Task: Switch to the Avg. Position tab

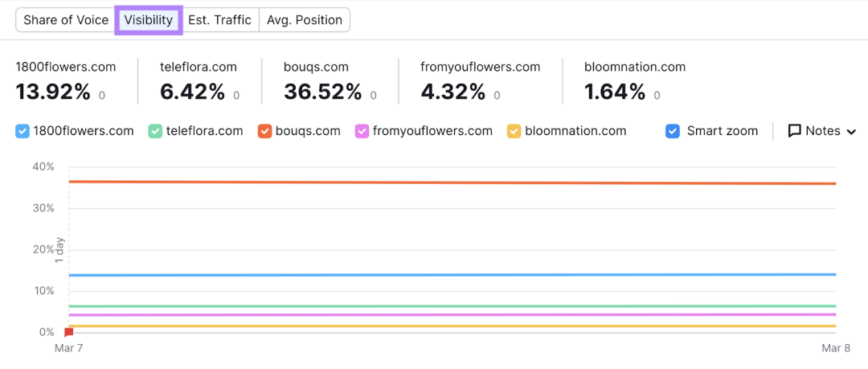Action: 305,20
